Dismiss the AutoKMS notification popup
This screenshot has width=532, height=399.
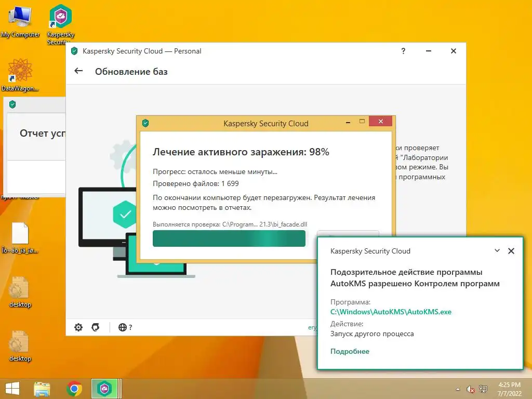(x=511, y=251)
